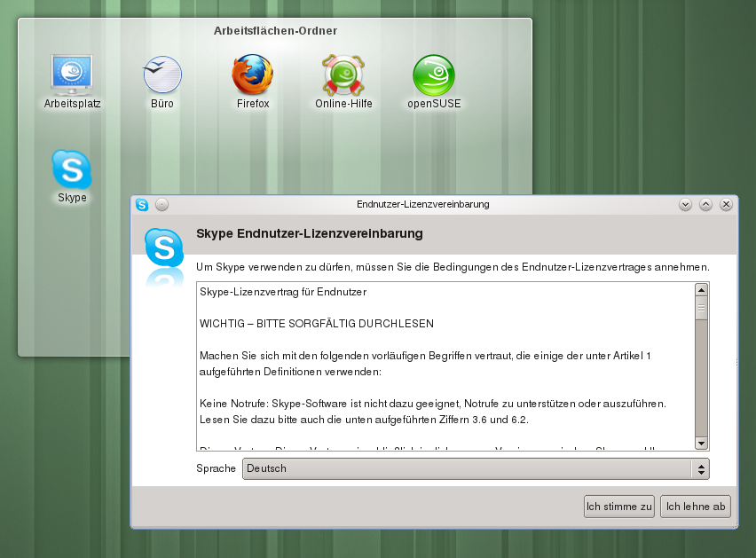Click the license text scrollbar thumb
This screenshot has height=558, width=756.
pos(702,309)
